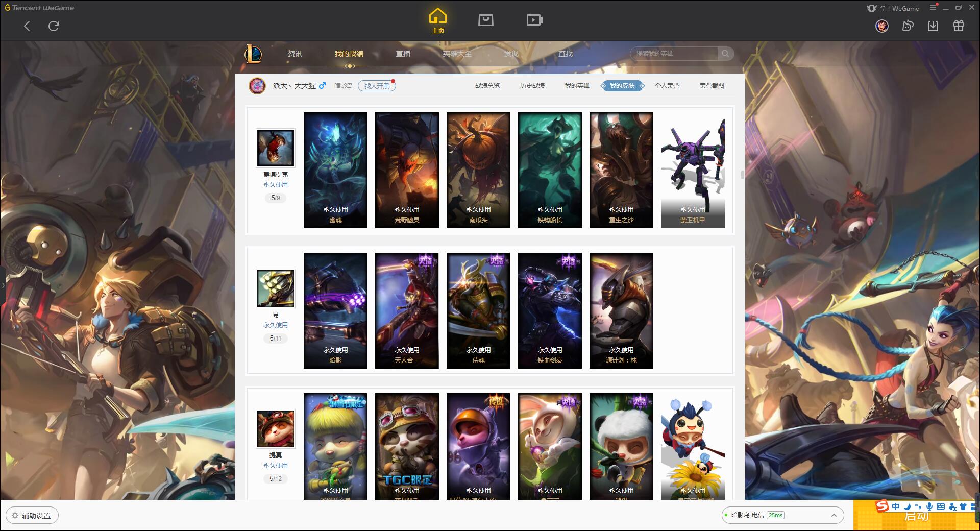Screen dimensions: 980x531
Task: Open the 战绩总览 sub-tab
Action: click(487, 86)
